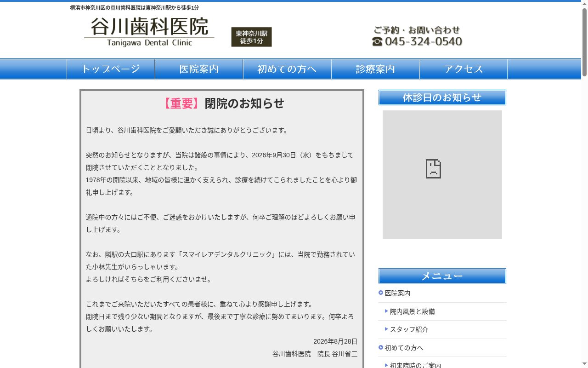Click the round bullet icon beside 初めての方へ in the sidebar

(381, 347)
